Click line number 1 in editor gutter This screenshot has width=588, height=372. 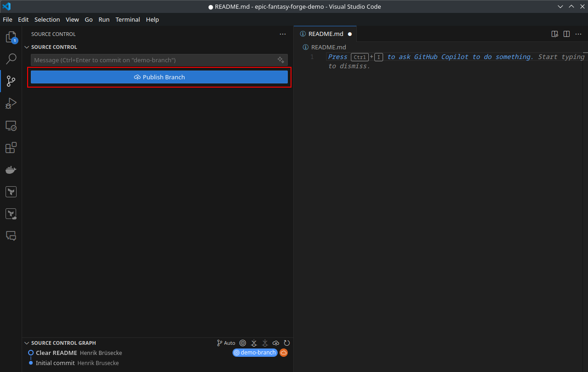312,57
